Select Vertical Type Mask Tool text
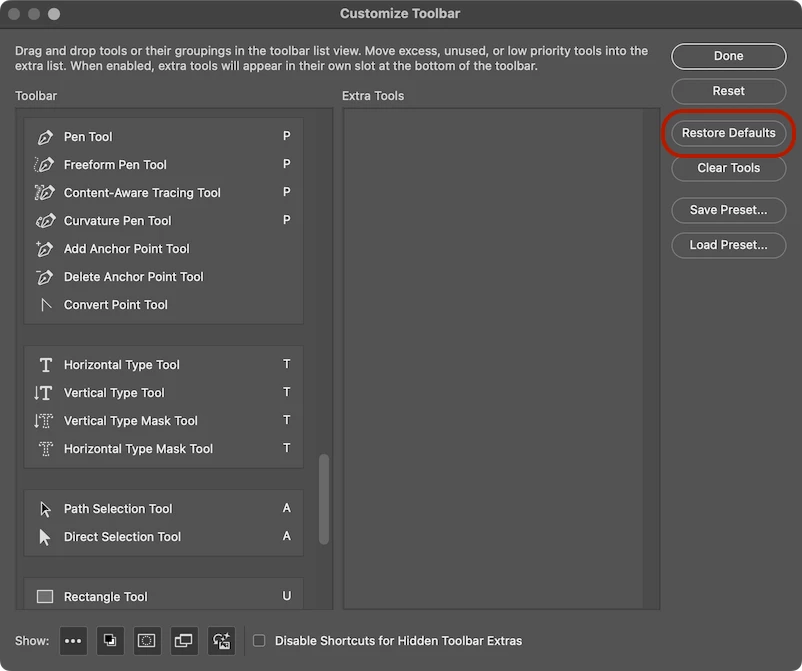802x671 pixels. point(130,421)
